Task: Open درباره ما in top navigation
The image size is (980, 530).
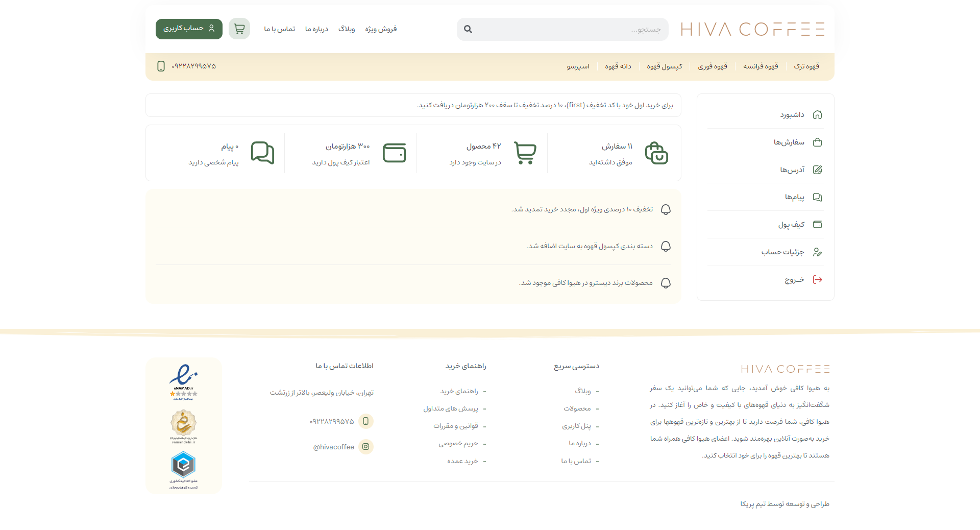Action: [x=316, y=29]
